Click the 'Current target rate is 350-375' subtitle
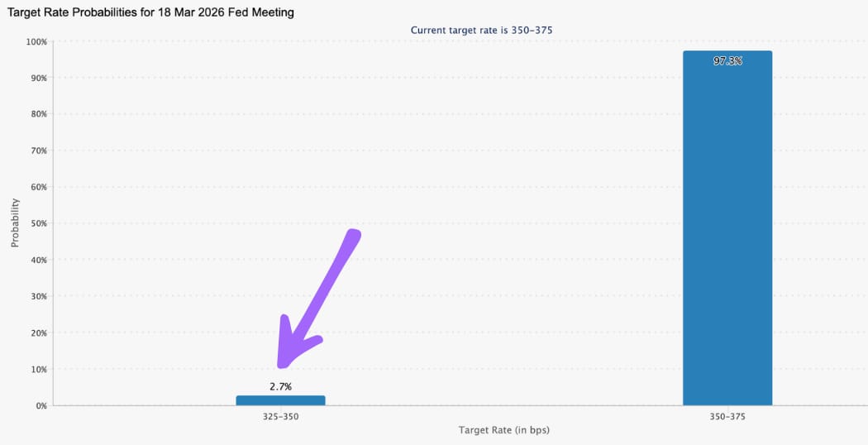Image resolution: width=868 pixels, height=445 pixels. pos(481,30)
